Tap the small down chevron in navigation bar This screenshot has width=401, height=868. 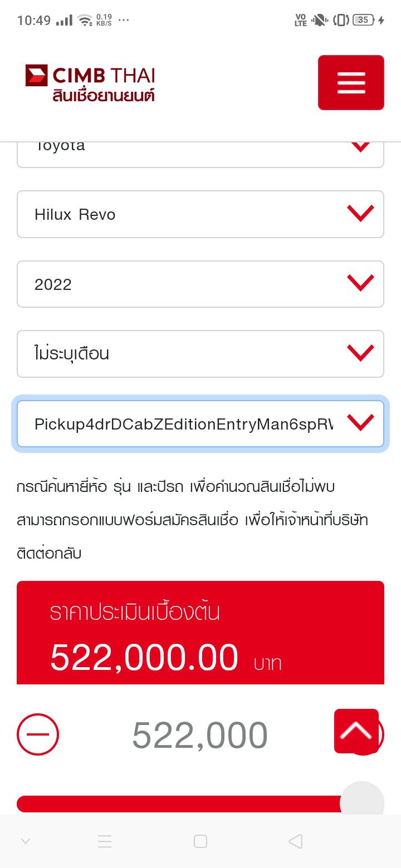pyautogui.click(x=25, y=841)
